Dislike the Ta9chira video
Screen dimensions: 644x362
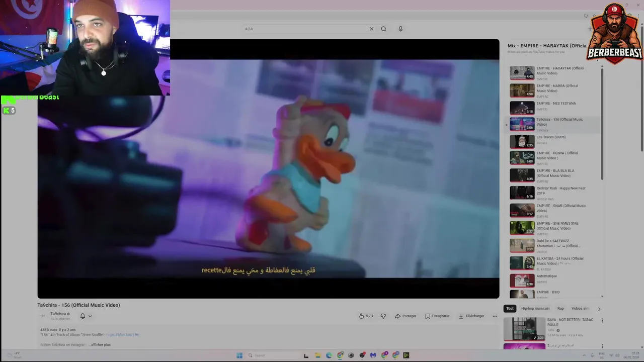point(383,316)
